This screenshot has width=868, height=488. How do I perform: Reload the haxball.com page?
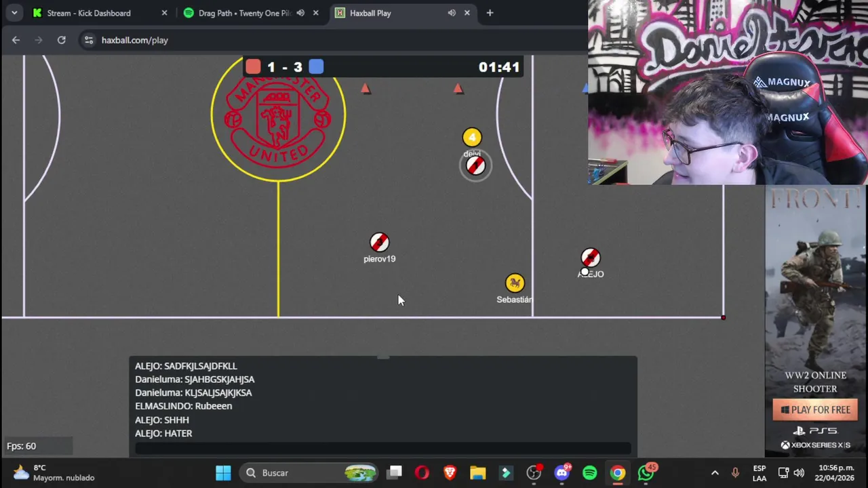click(61, 40)
